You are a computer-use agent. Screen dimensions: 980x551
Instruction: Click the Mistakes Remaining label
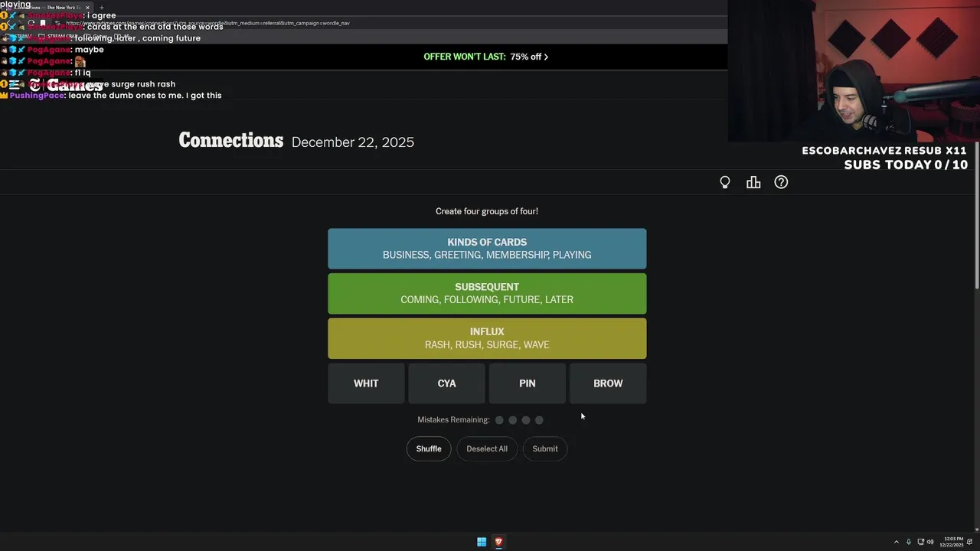(453, 419)
